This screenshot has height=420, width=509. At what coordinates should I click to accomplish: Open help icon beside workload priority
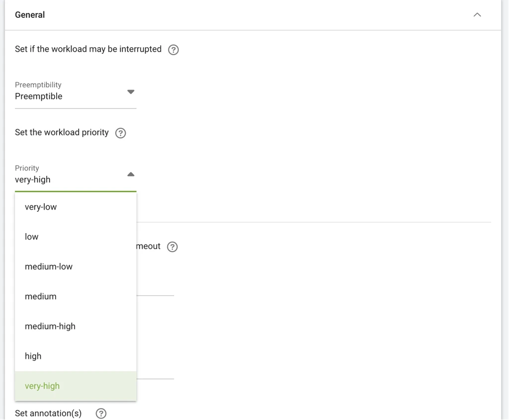(x=120, y=133)
